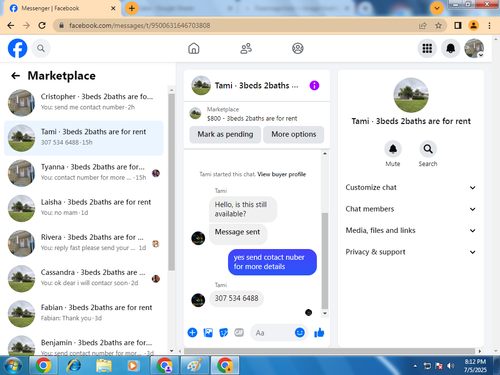Click the horizontal page scrollbar
Screen dimensions: 500x375
pos(329,351)
